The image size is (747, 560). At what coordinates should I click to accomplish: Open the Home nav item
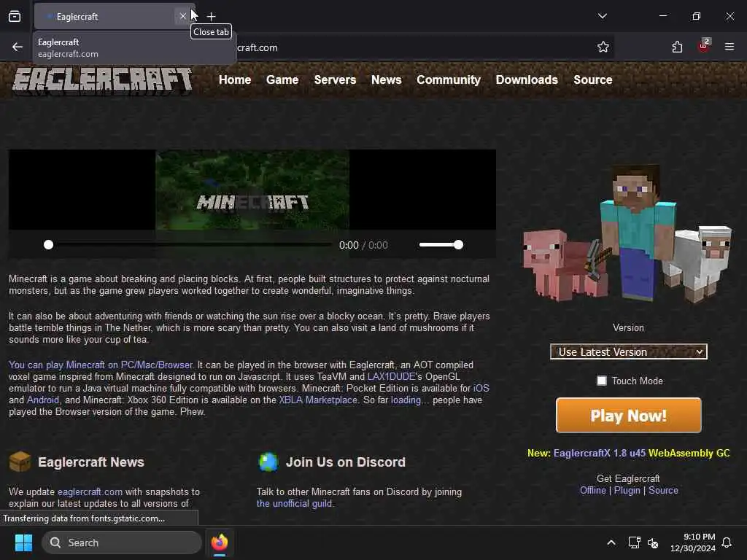(235, 79)
